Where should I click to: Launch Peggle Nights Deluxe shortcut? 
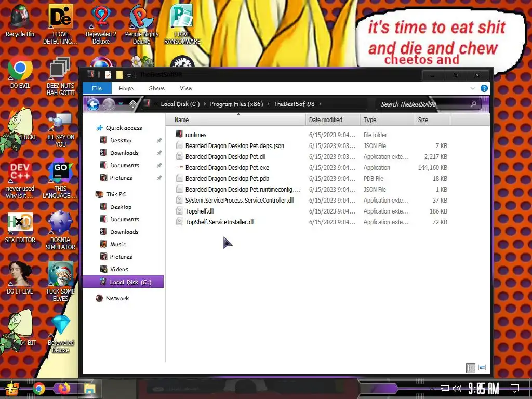(141, 24)
